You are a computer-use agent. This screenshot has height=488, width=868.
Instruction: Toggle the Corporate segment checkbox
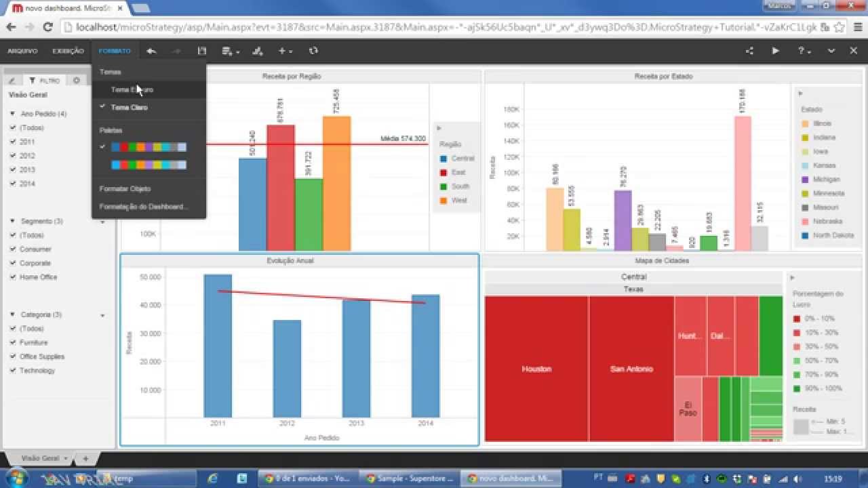[13, 263]
